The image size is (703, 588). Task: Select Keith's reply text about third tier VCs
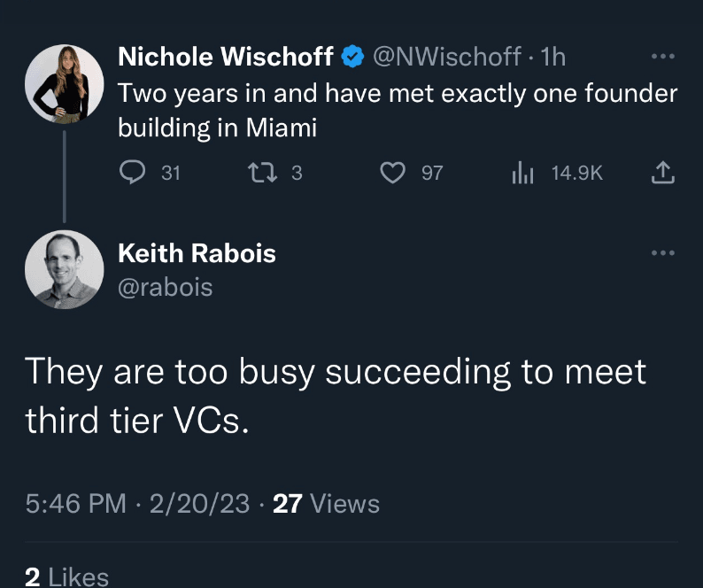pos(335,394)
